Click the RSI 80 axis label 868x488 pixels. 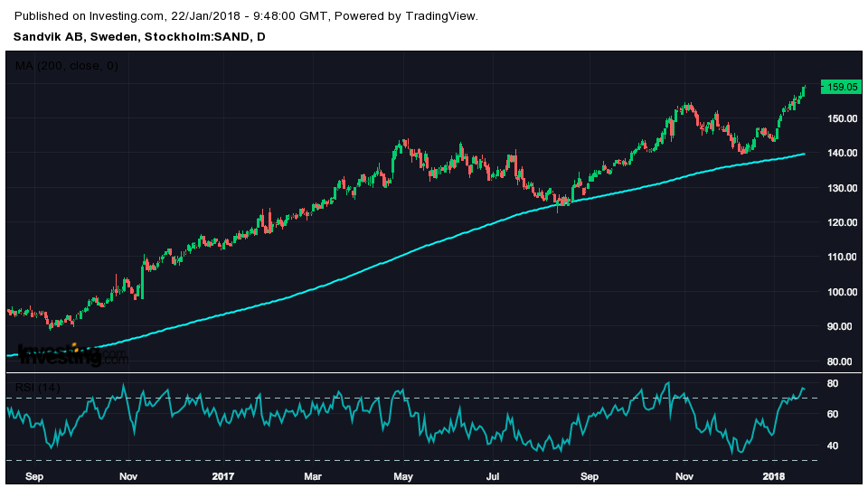tap(833, 383)
